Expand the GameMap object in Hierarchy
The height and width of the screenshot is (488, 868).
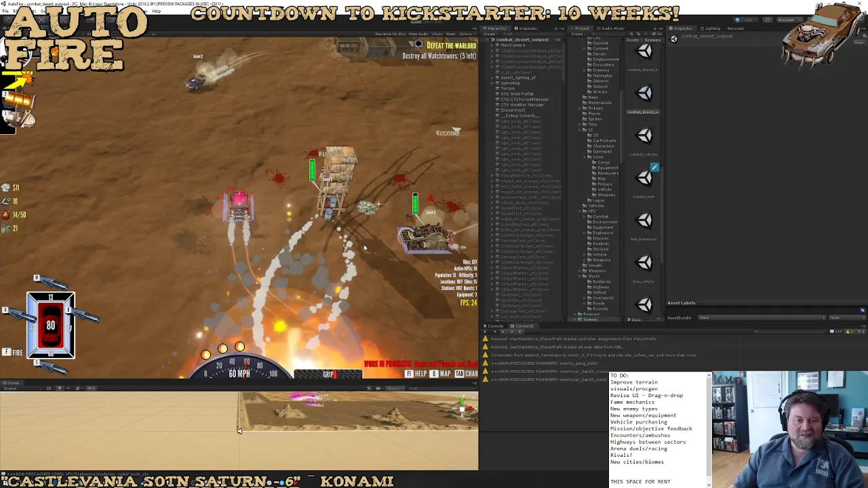493,83
